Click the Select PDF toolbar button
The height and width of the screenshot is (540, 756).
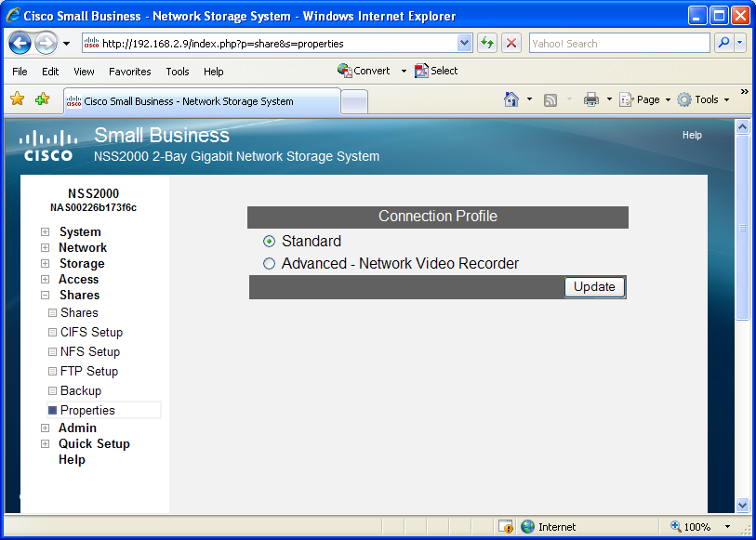[x=436, y=71]
